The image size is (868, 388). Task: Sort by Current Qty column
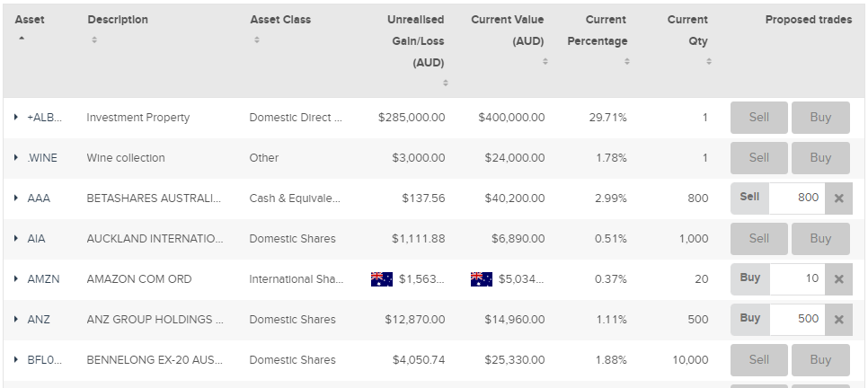click(x=708, y=61)
